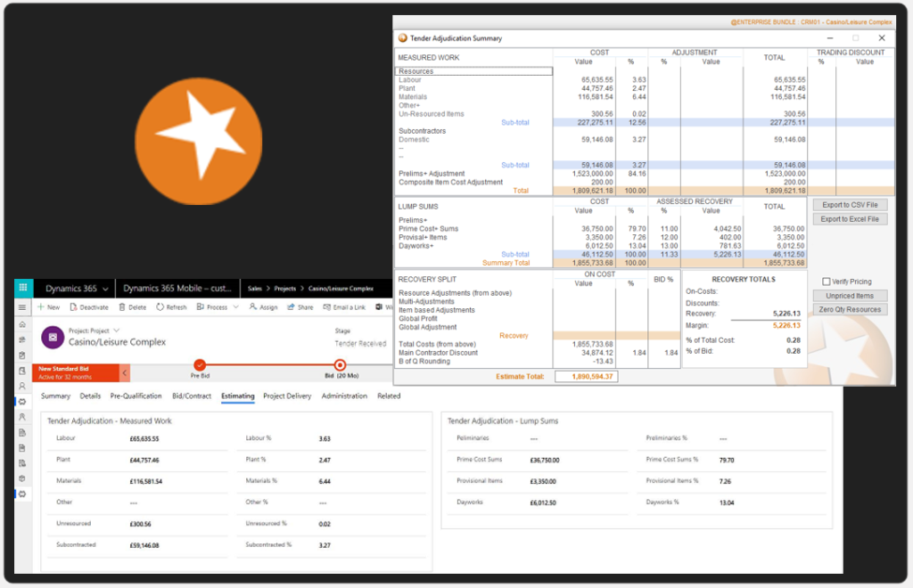Click the Dayworks £6,012.50 field

[x=543, y=502]
